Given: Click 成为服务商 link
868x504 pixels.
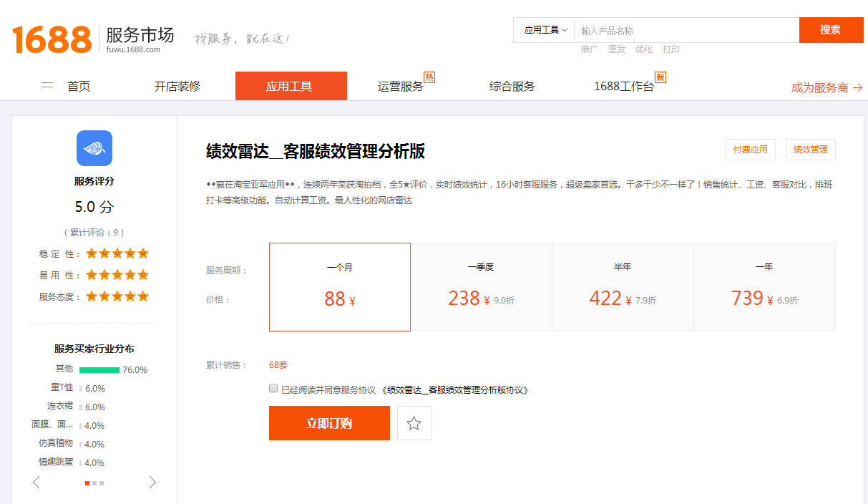Looking at the screenshot, I should point(819,87).
